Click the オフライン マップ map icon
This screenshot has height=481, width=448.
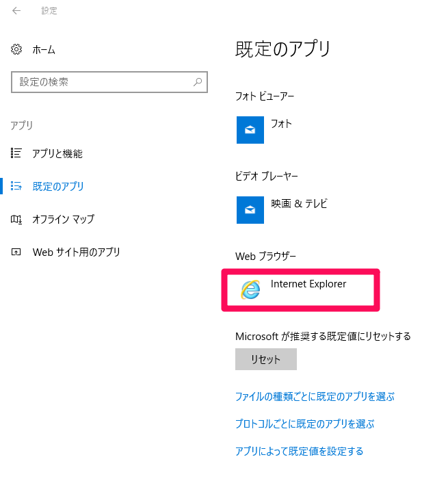click(x=16, y=219)
